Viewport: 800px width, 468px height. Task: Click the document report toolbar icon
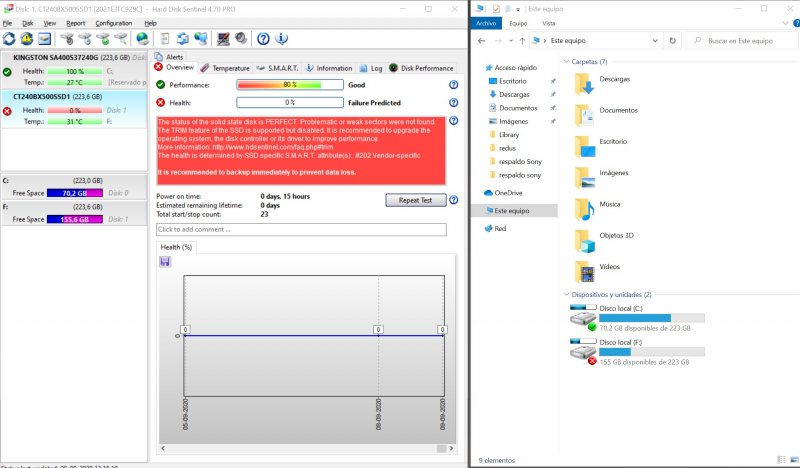tap(165, 39)
